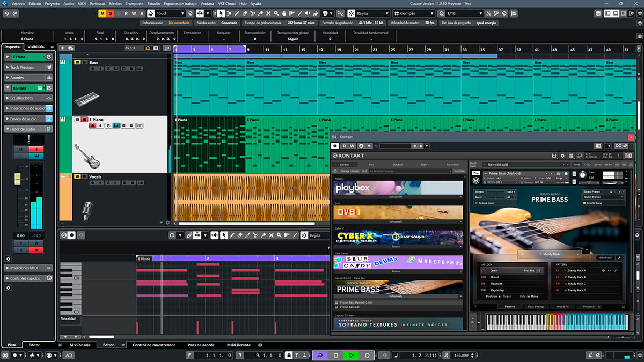Switch to the Pads de acorde tab

tap(201, 345)
